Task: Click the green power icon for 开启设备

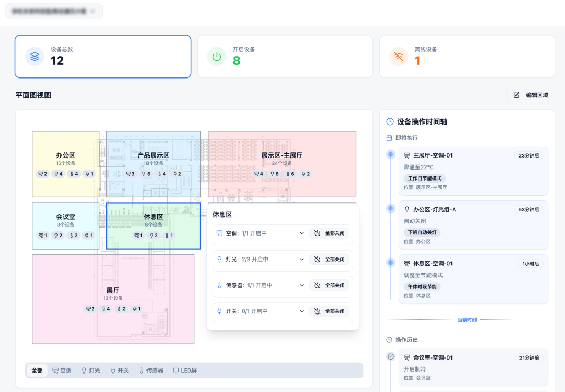Action: pos(217,57)
